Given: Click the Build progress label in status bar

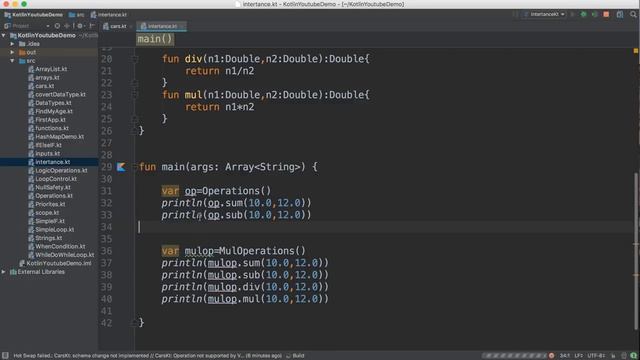Looking at the screenshot, I should [298, 356].
